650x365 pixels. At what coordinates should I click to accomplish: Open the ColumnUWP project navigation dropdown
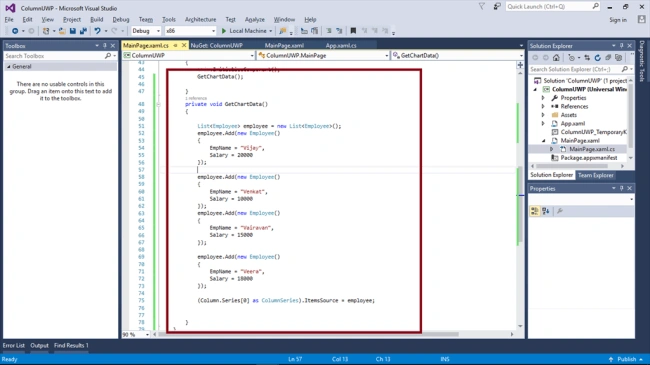coord(252,56)
